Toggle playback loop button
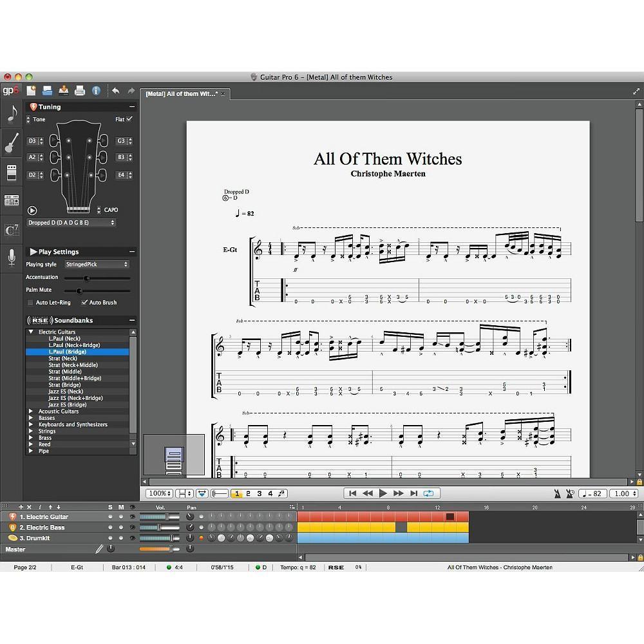 click(x=429, y=493)
